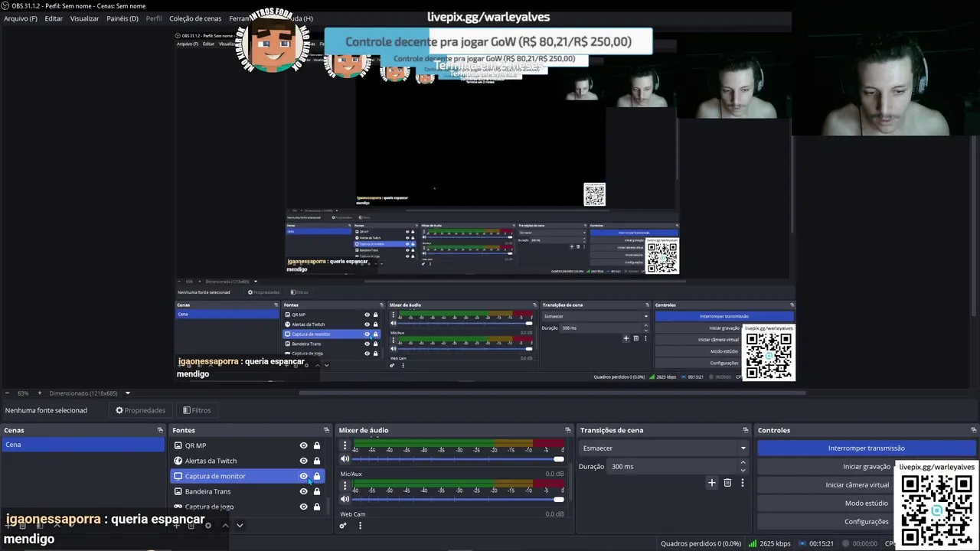Click Interromper transmissão button
980x551 pixels.
tap(867, 448)
